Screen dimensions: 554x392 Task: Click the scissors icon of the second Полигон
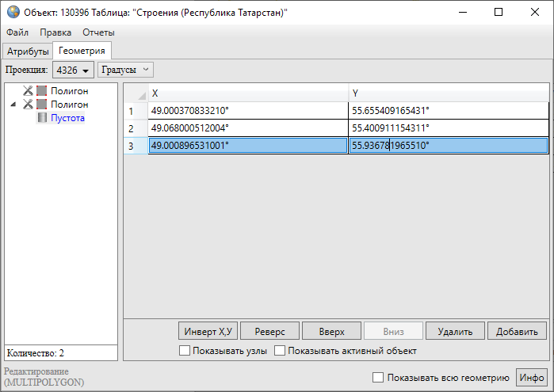pos(29,105)
